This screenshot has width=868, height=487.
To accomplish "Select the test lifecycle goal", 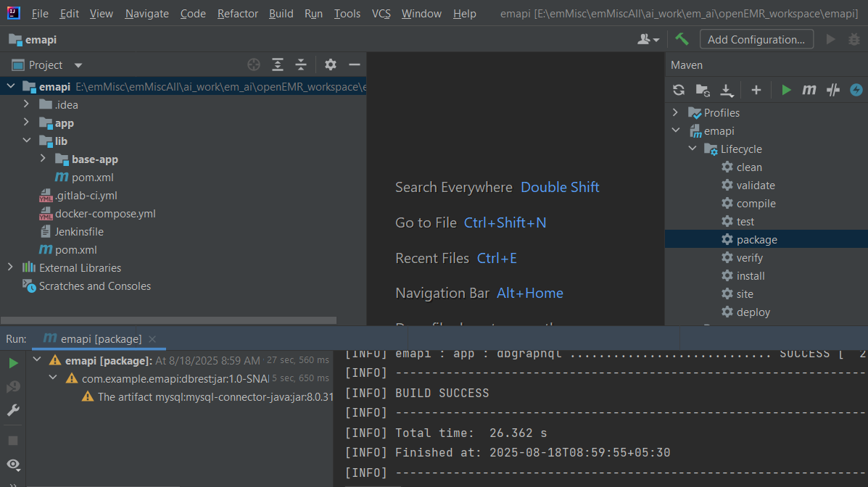I will pyautogui.click(x=745, y=221).
